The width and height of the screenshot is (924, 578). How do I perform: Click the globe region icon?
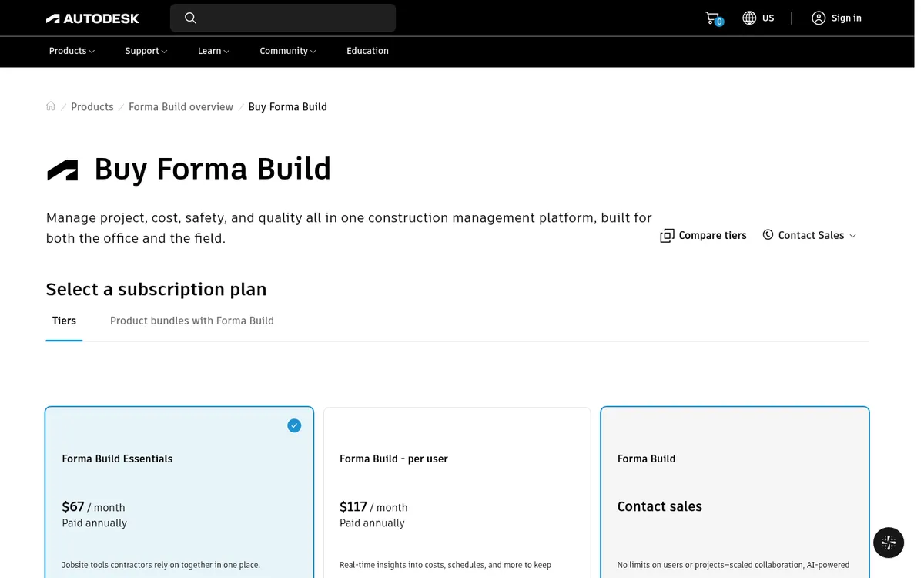tap(749, 18)
